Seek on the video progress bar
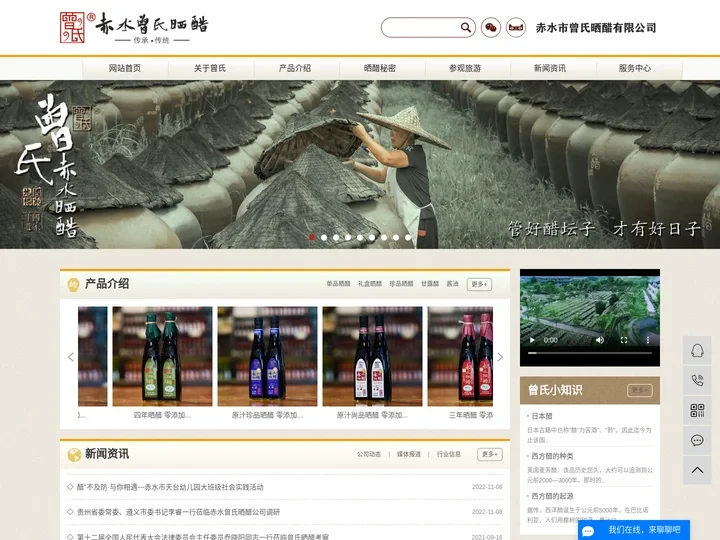Image resolution: width=720 pixels, height=540 pixels. pyautogui.click(x=590, y=353)
